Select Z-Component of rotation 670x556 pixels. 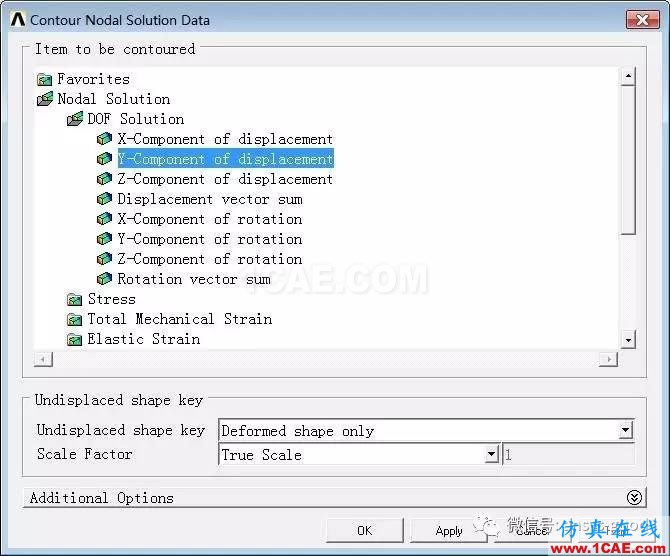coord(210,259)
